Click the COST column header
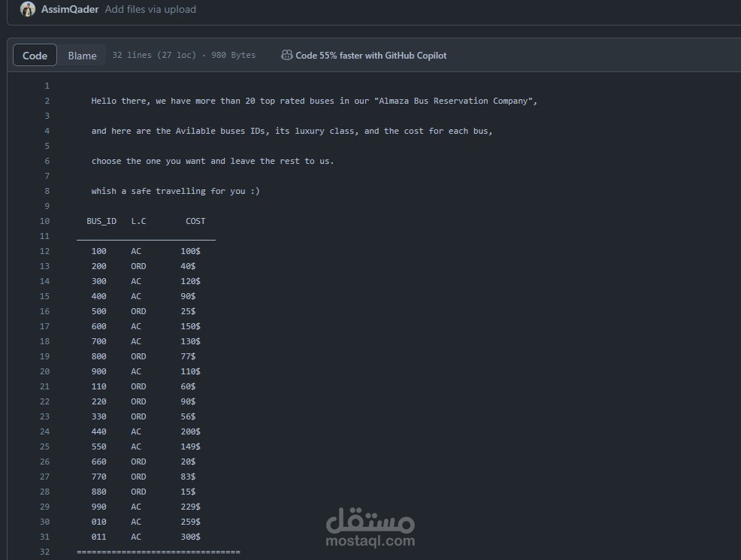The image size is (741, 560). click(195, 221)
